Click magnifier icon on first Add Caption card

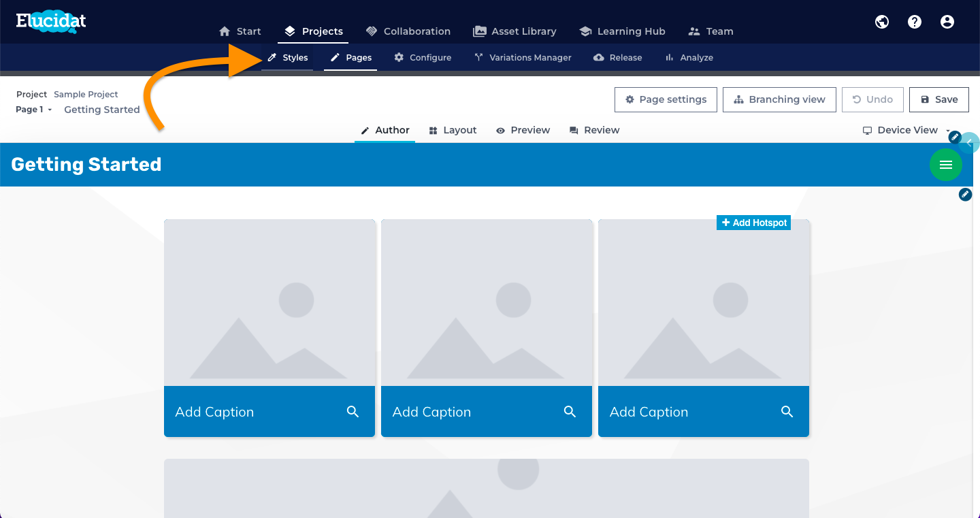(x=353, y=412)
